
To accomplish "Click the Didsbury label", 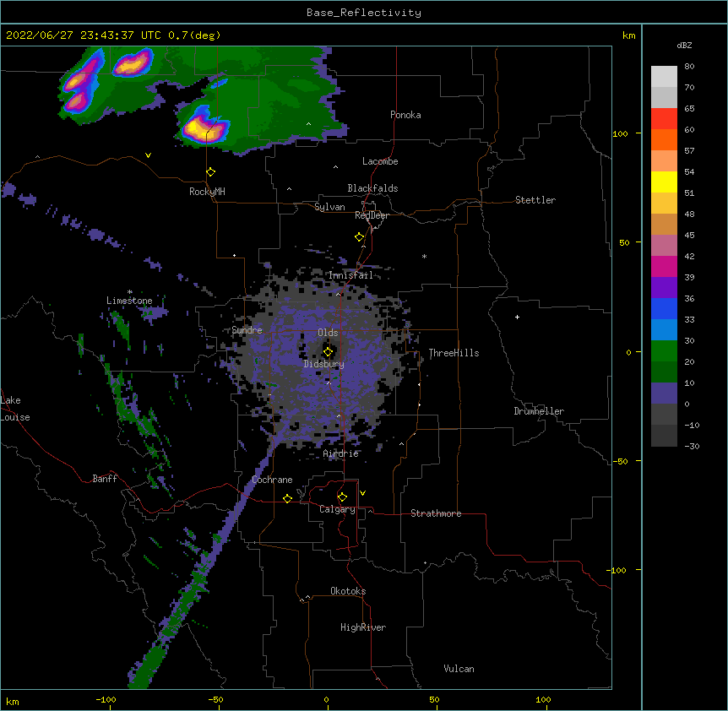I will [324, 364].
